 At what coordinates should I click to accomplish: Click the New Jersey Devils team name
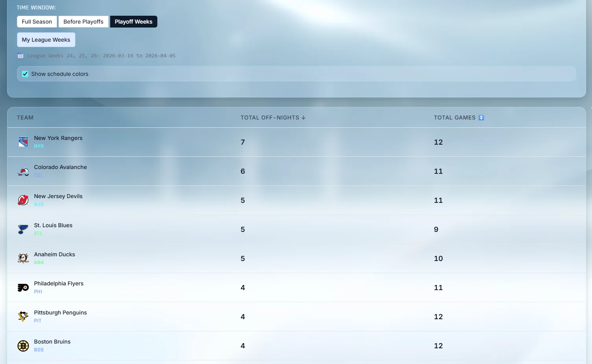coord(58,196)
